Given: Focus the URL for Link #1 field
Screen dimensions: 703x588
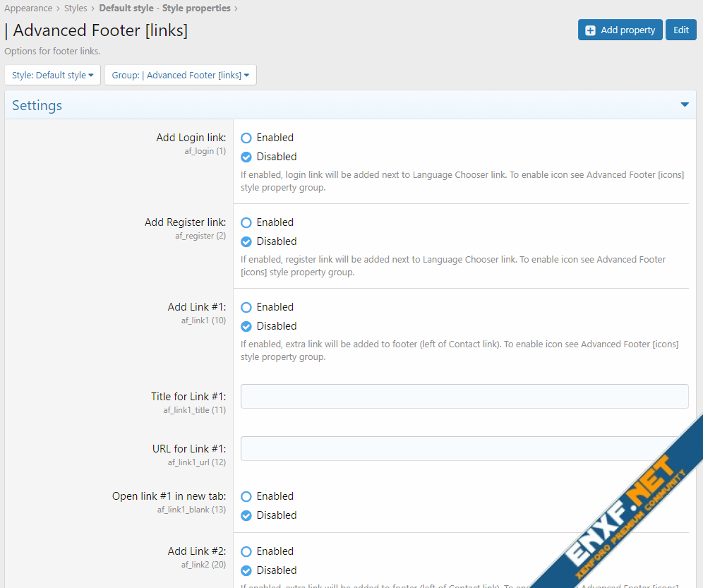Looking at the screenshot, I should tap(464, 448).
